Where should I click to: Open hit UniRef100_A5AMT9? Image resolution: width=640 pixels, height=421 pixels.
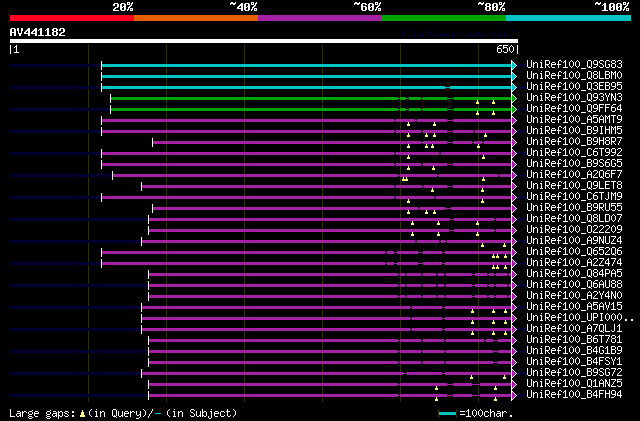(x=574, y=120)
